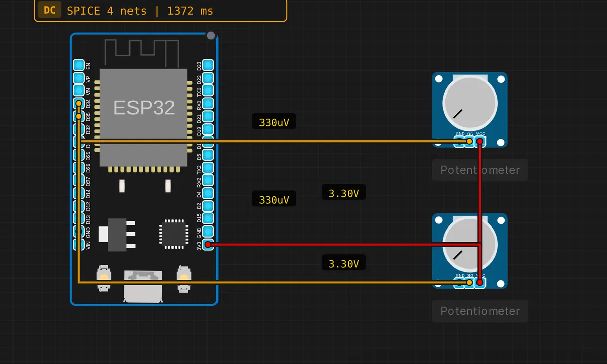
Task: Click the ESP32 chip module
Action: tap(144, 118)
